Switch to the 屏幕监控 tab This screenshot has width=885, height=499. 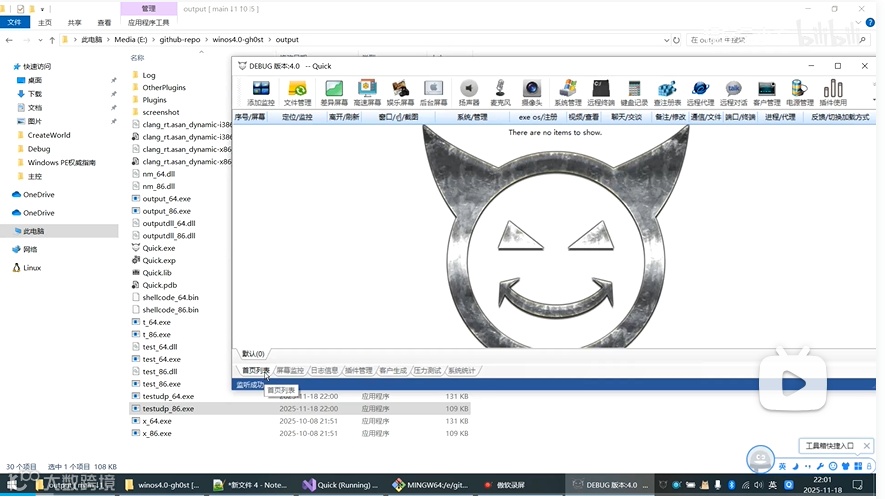(289, 371)
